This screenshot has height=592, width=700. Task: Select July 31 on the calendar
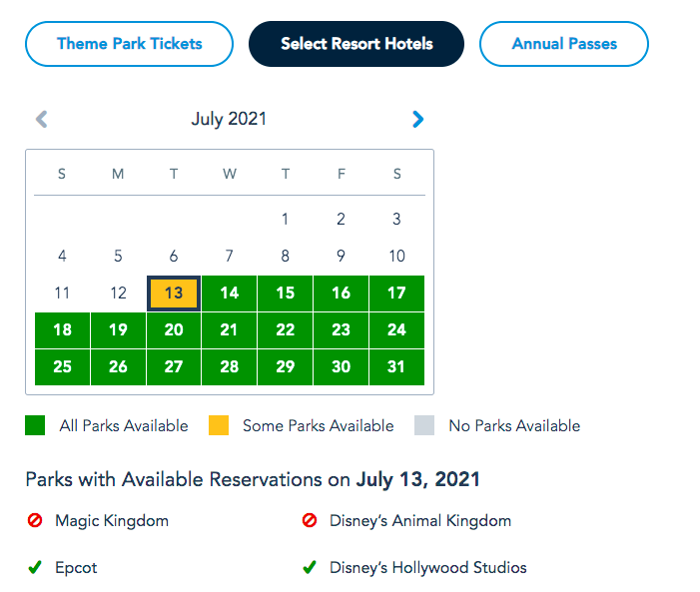pyautogui.click(x=396, y=366)
